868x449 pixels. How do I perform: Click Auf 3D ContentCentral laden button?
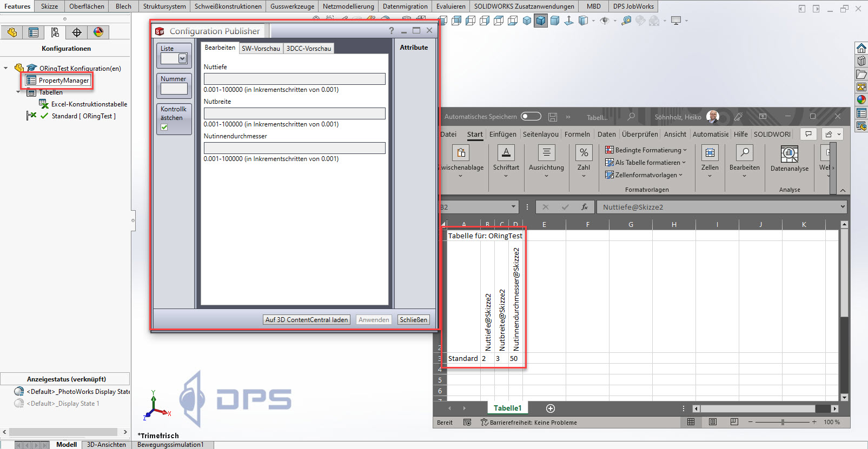pyautogui.click(x=307, y=320)
